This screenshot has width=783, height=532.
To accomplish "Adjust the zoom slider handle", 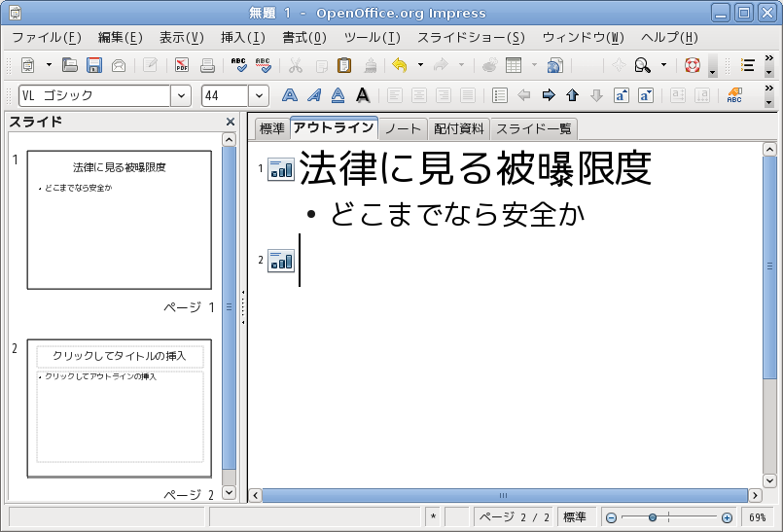I will [652, 517].
